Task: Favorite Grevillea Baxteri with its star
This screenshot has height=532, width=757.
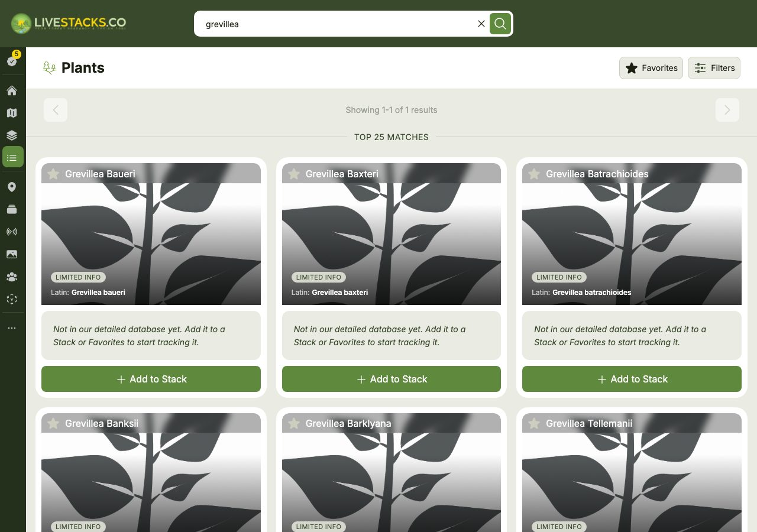Action: [294, 174]
